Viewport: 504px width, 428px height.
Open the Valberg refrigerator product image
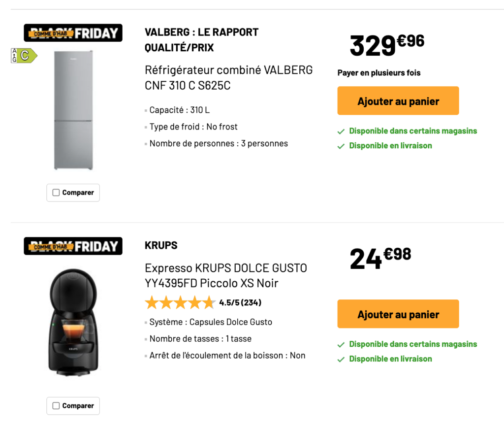(73, 110)
